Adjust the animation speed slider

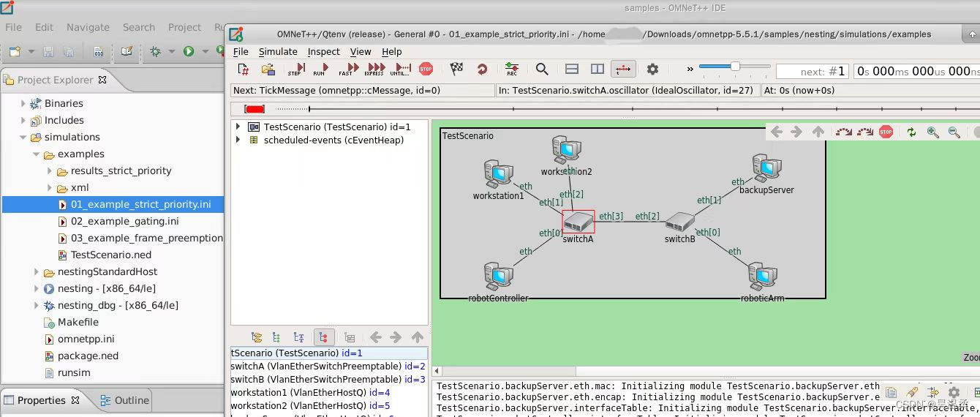coord(734,67)
